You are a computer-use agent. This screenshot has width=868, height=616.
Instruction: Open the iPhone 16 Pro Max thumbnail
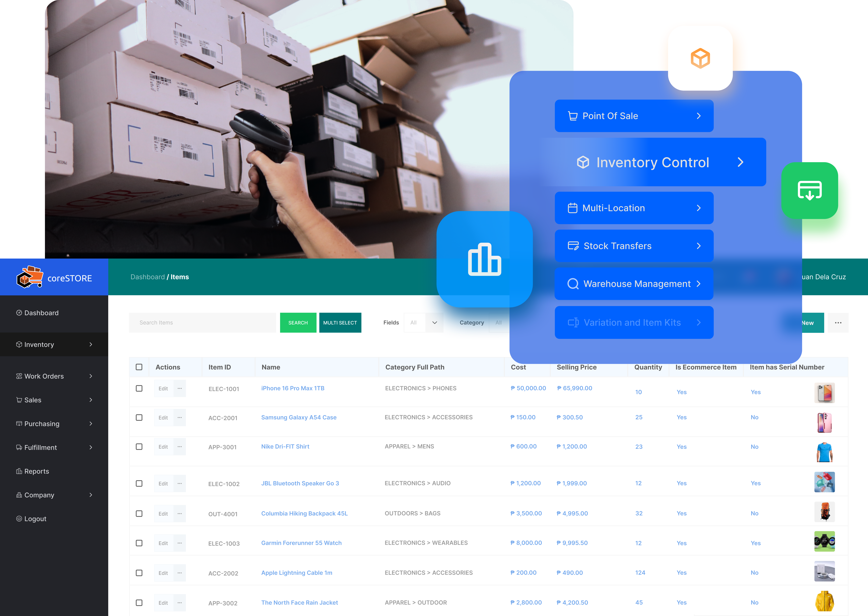tap(824, 393)
